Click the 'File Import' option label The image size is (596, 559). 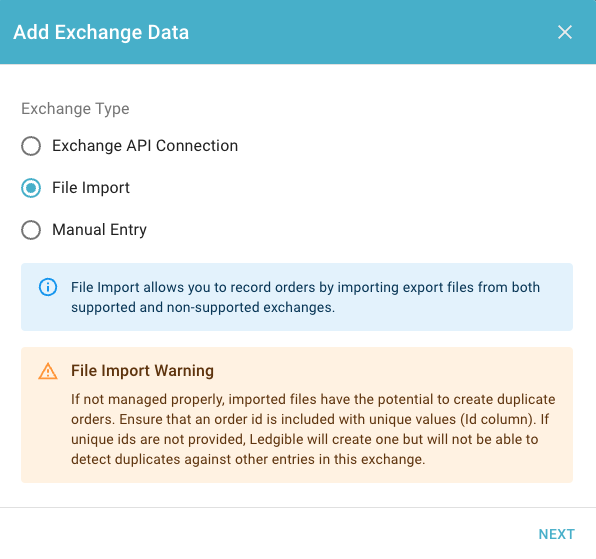coord(91,188)
